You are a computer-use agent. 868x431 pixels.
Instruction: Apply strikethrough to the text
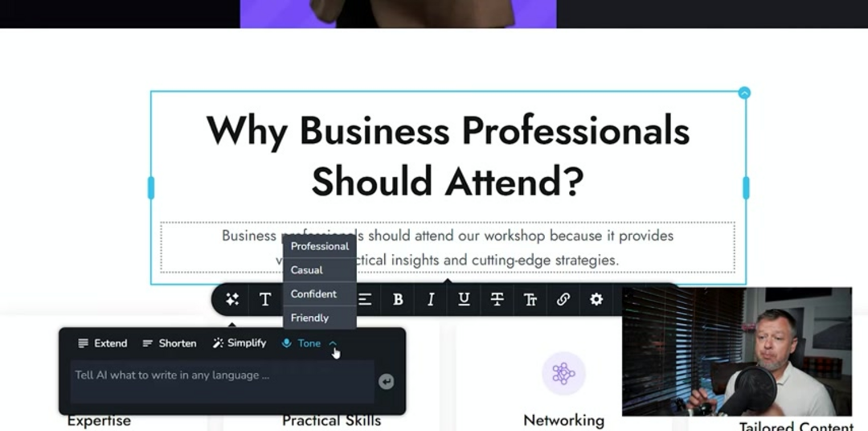pos(497,299)
